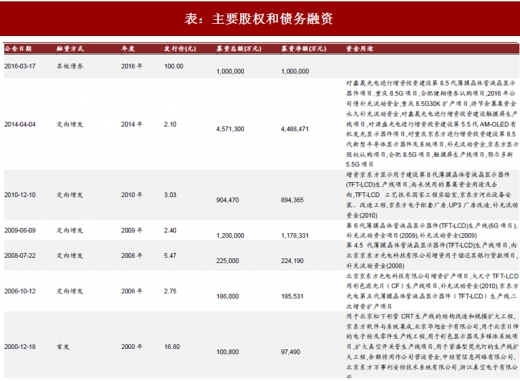Select 定向增发 in the 2008-07-22 row
Image resolution: width=520 pixels, height=381 pixels.
(70, 256)
